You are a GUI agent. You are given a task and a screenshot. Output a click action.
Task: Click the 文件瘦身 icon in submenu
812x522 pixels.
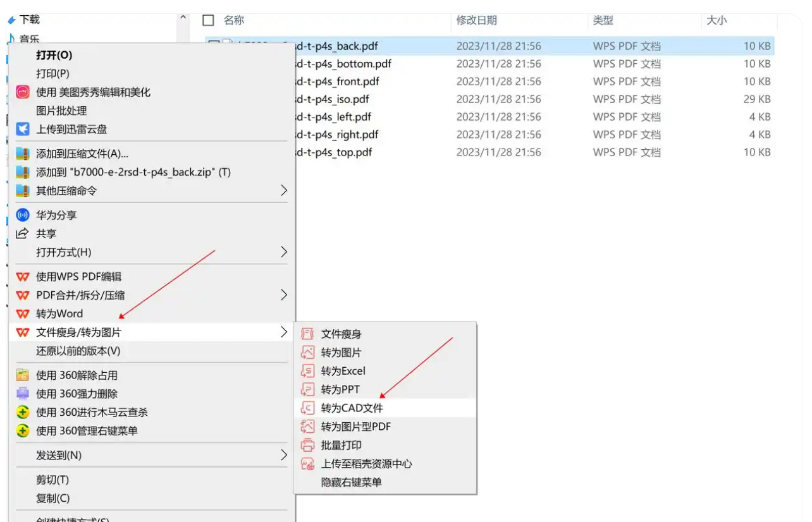coord(308,334)
